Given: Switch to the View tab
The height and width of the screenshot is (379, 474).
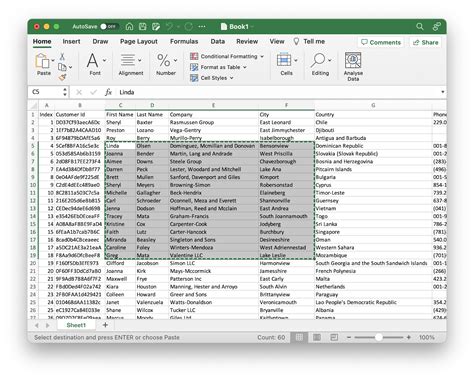Looking at the screenshot, I should tap(277, 42).
